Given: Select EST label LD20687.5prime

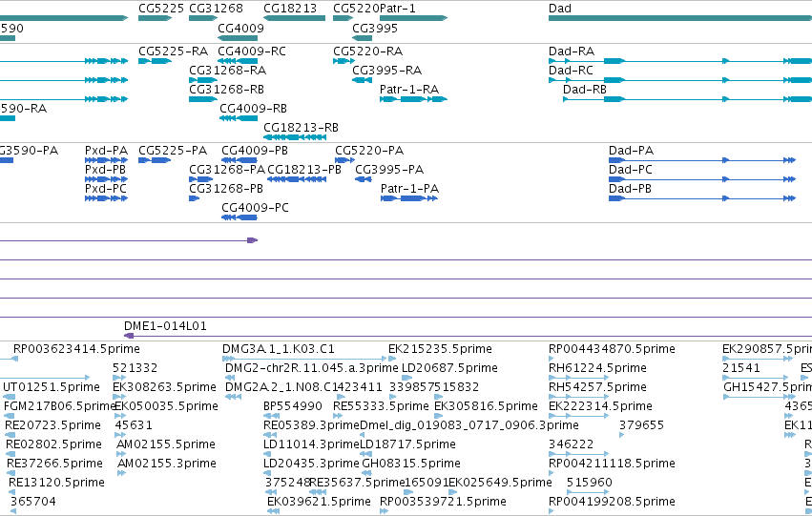Looking at the screenshot, I should click(449, 368).
